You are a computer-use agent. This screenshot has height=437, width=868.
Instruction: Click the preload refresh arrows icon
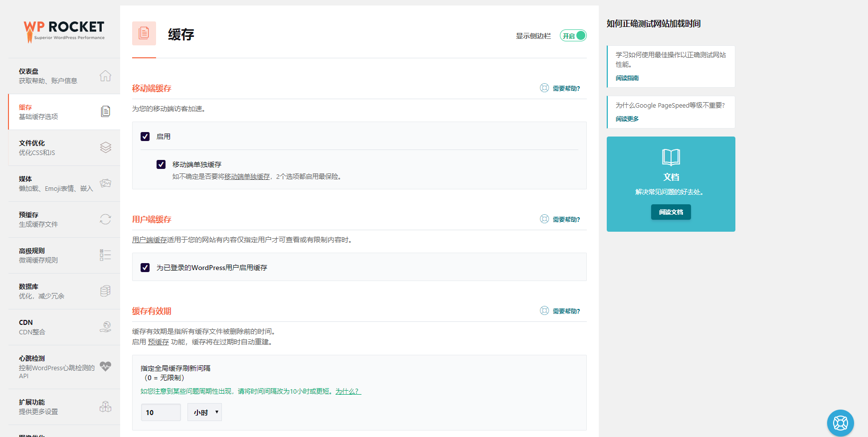[x=105, y=219]
